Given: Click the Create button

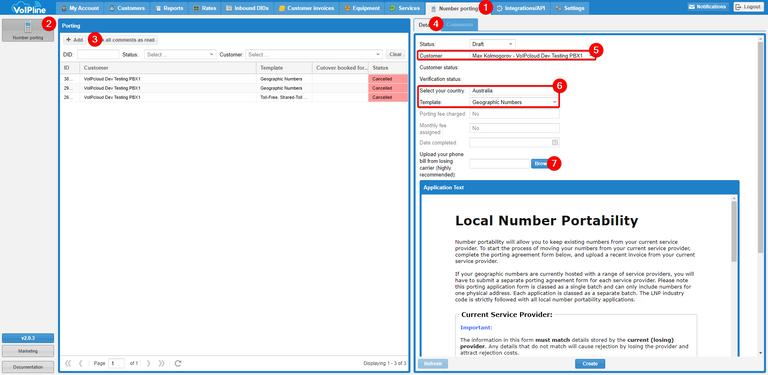Looking at the screenshot, I should [590, 364].
